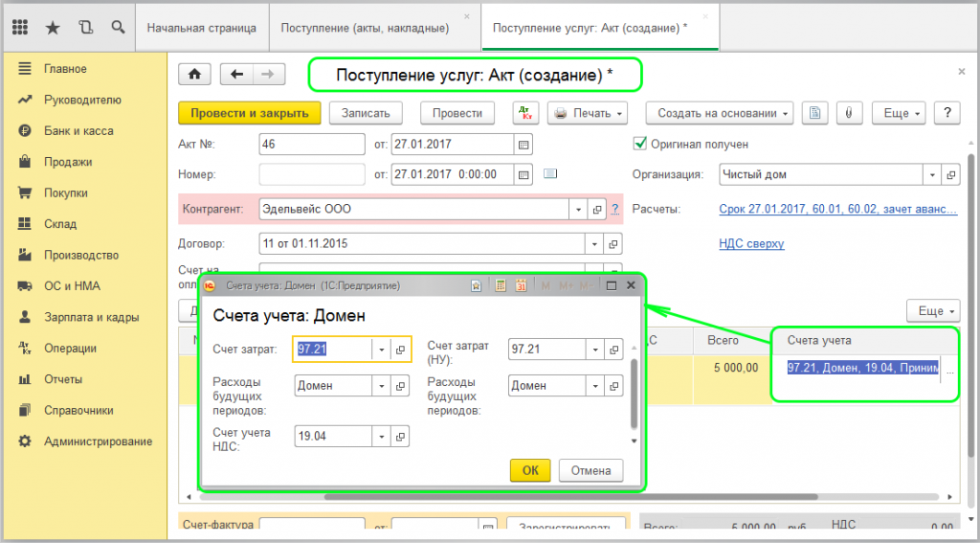The height and width of the screenshot is (543, 980).
Task: Click the search magnifier icon
Action: (118, 28)
